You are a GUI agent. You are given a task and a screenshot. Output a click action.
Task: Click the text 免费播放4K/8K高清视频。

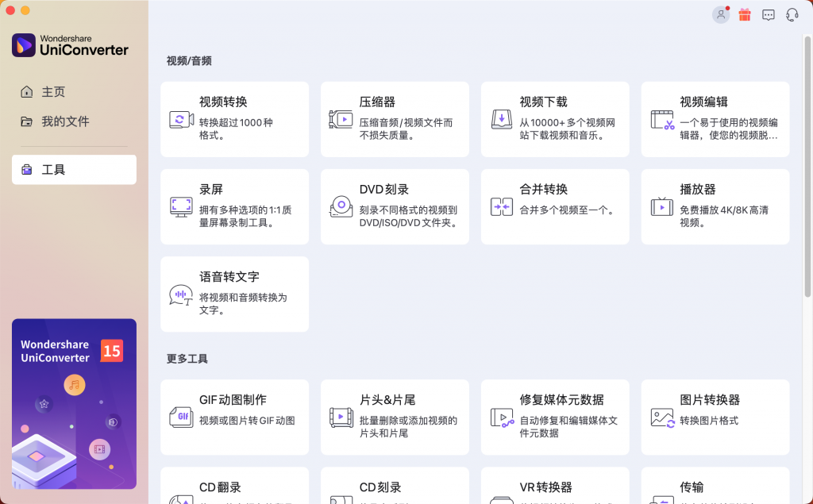coord(724,216)
